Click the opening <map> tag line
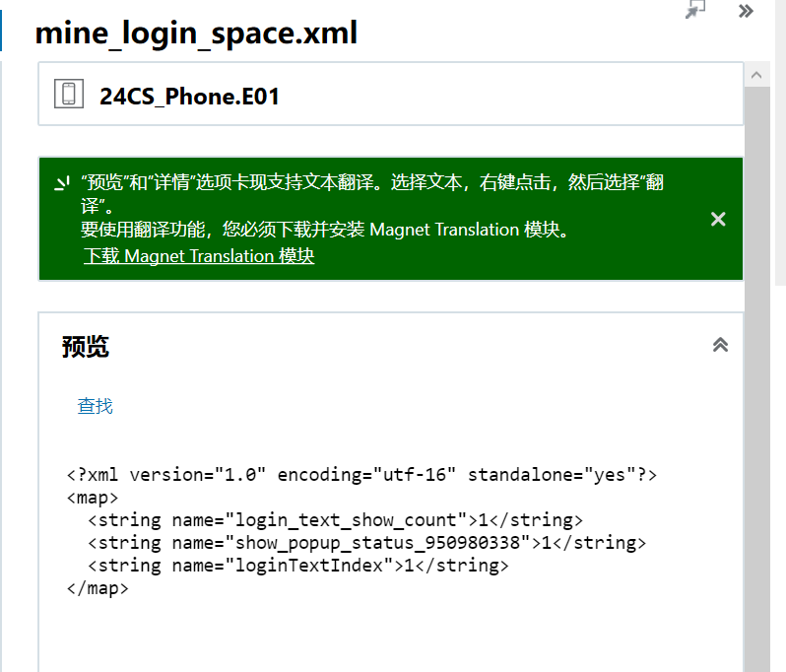Screen dimensions: 786x672 [x=93, y=498]
